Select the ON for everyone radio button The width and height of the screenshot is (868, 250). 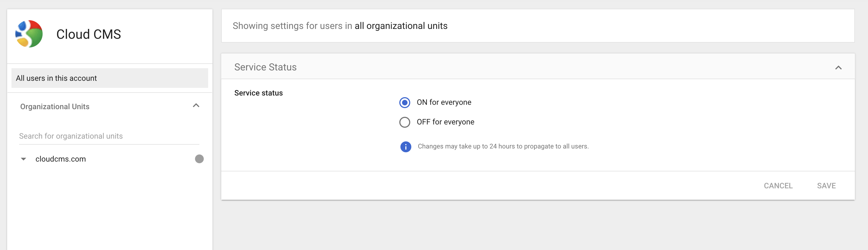tap(404, 102)
